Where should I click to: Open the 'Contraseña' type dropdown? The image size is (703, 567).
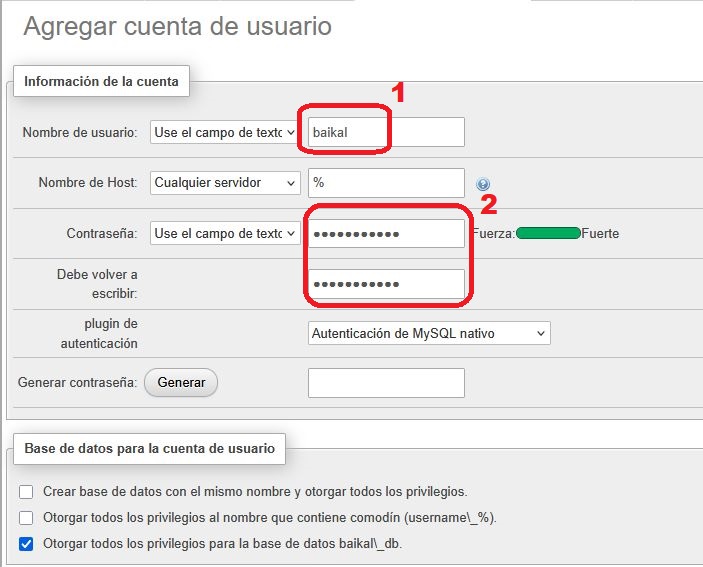224,234
